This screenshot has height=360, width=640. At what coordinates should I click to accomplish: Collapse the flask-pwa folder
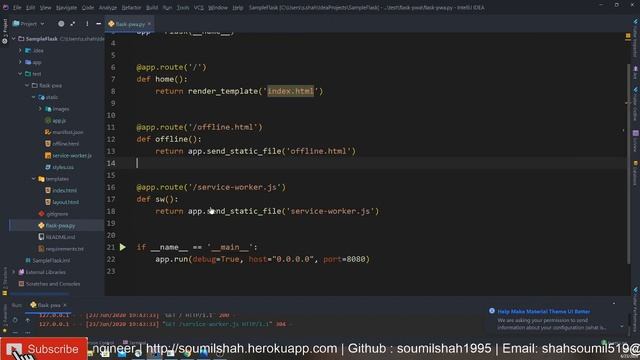coord(27,86)
